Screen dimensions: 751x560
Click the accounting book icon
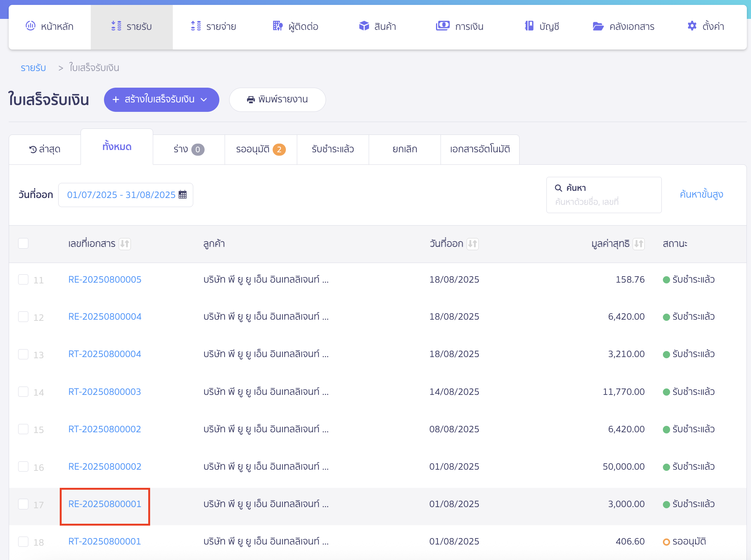[529, 26]
